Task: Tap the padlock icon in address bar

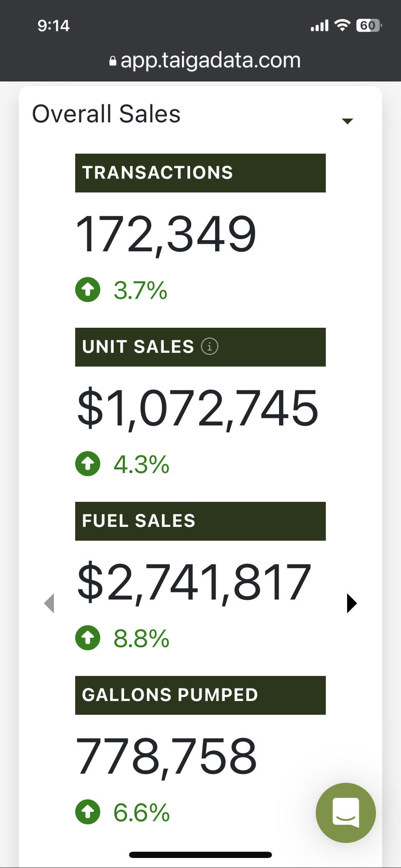Action: point(112,61)
